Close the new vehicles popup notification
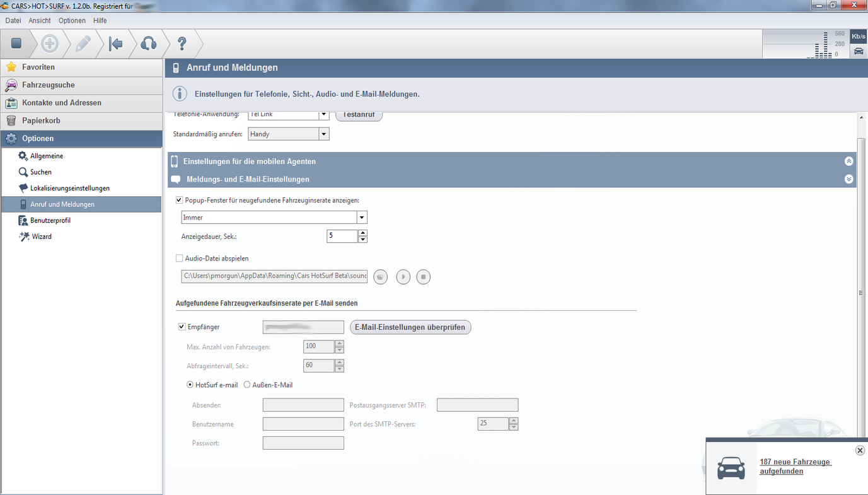 click(x=860, y=450)
